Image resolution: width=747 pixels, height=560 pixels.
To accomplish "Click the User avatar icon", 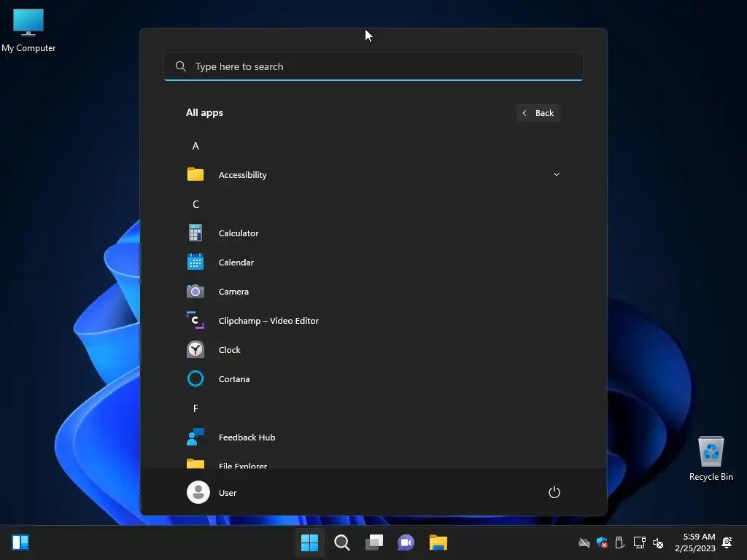I will (x=198, y=492).
